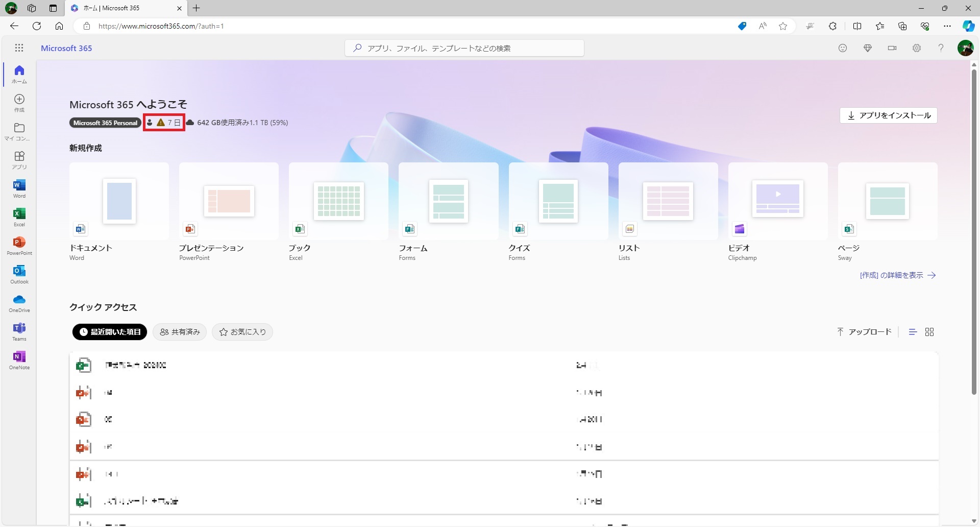
Task: Open the settings gear in header
Action: [917, 48]
